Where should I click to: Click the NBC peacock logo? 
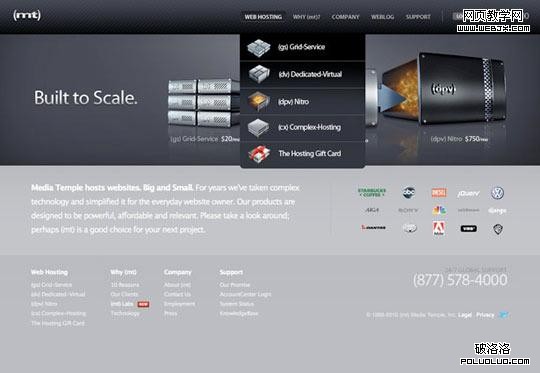(x=439, y=210)
